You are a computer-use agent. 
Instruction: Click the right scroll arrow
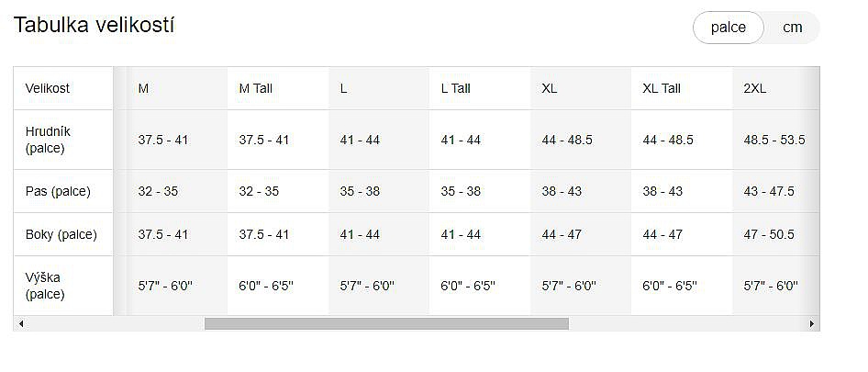812,323
